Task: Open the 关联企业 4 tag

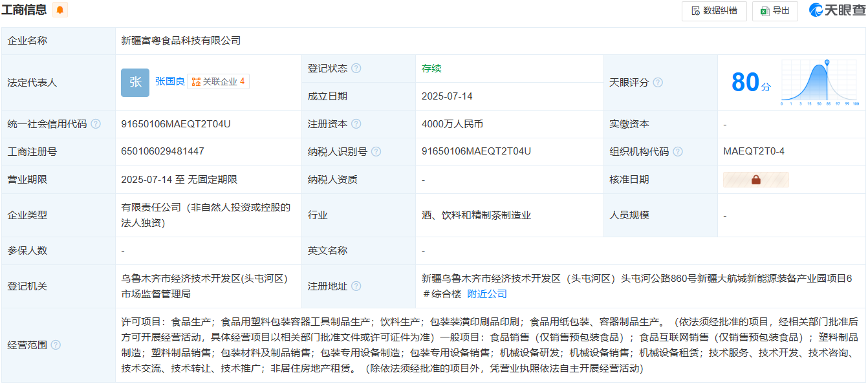Action: (x=219, y=81)
